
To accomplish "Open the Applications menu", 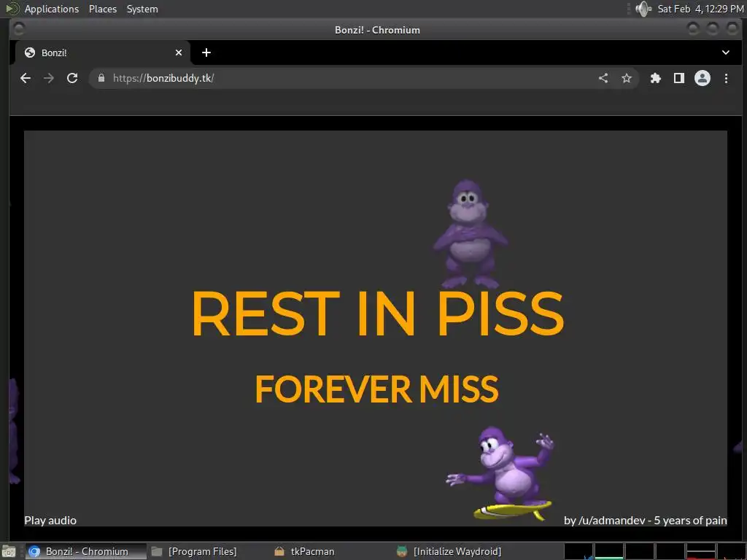I will click(x=52, y=9).
